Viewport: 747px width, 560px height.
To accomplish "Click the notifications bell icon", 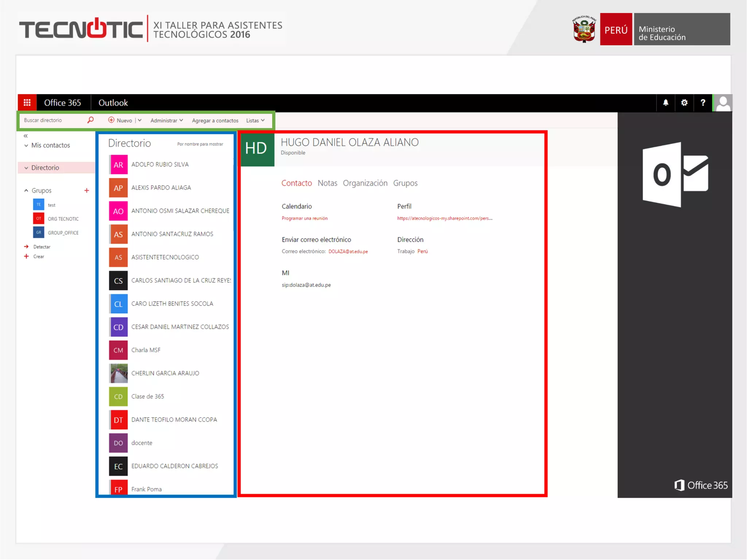I will coord(665,103).
